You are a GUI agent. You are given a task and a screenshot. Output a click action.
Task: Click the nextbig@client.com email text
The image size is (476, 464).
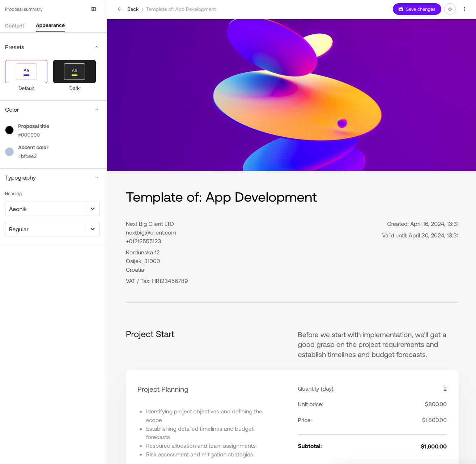tap(151, 233)
